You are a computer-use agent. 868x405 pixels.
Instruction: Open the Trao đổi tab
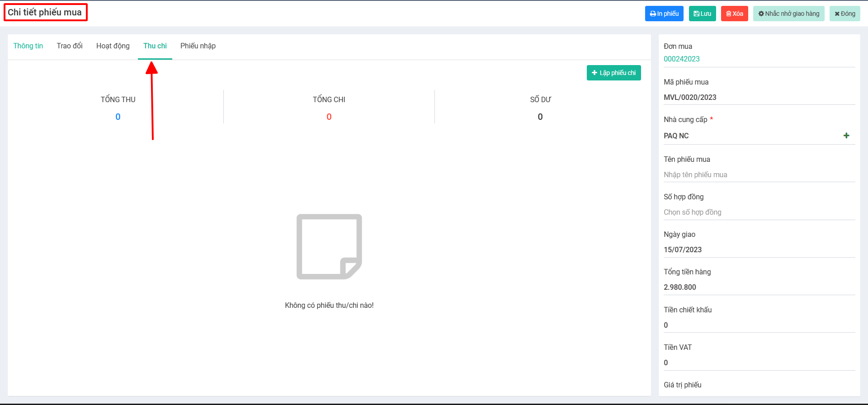pos(70,46)
